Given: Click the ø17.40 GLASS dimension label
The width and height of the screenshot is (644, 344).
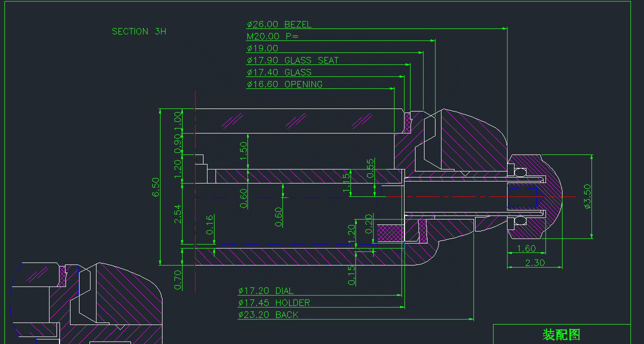Looking at the screenshot, I should tap(278, 72).
